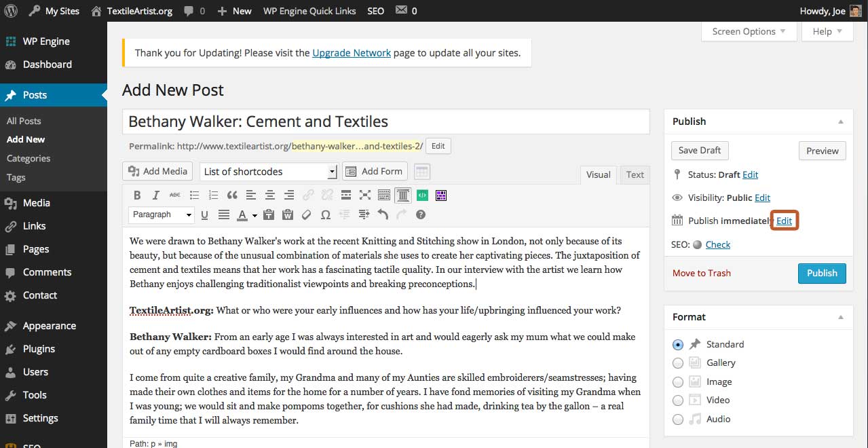Open the New content menu in admin bar
This screenshot has width=868, height=448.
click(234, 11)
